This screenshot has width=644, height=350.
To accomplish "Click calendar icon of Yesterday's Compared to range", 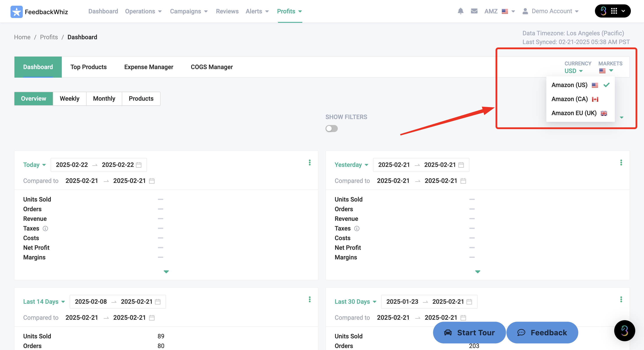I will pyautogui.click(x=463, y=181).
